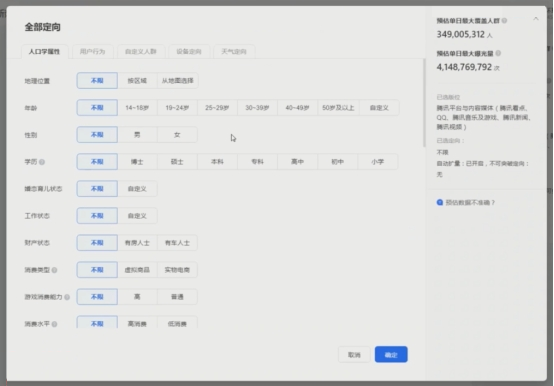The width and height of the screenshot is (554, 386).
Task: Select 博士 education level
Action: [x=137, y=162]
